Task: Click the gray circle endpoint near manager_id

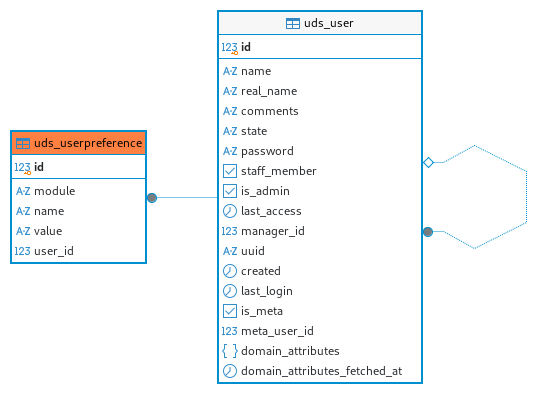Action: [x=428, y=232]
